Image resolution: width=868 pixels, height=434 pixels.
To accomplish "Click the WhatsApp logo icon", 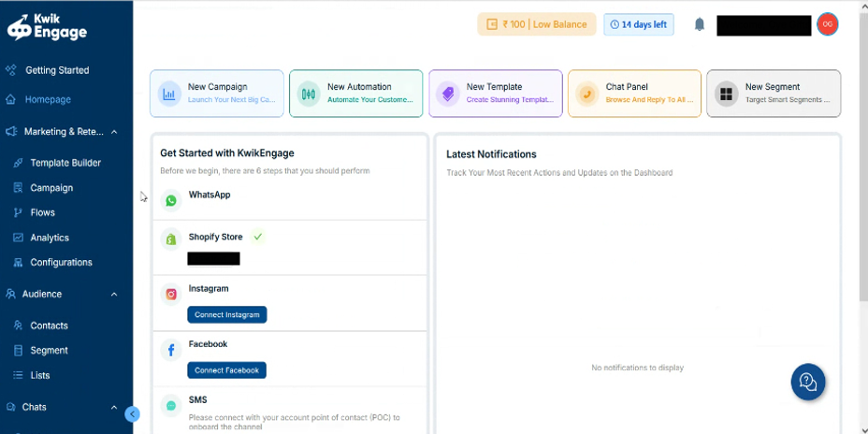I will click(171, 200).
